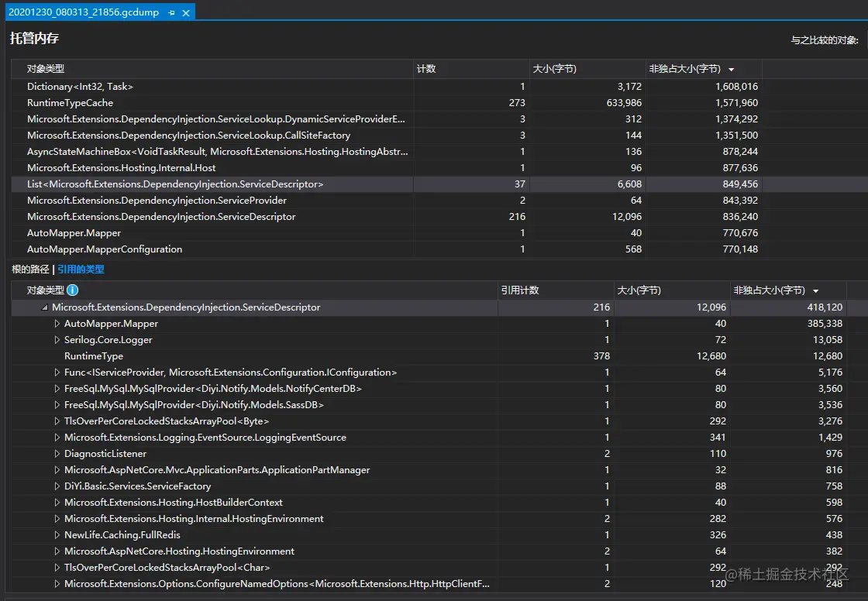This screenshot has height=601, width=868.
Task: Expand the DiagnosticListener row
Action: [57, 454]
